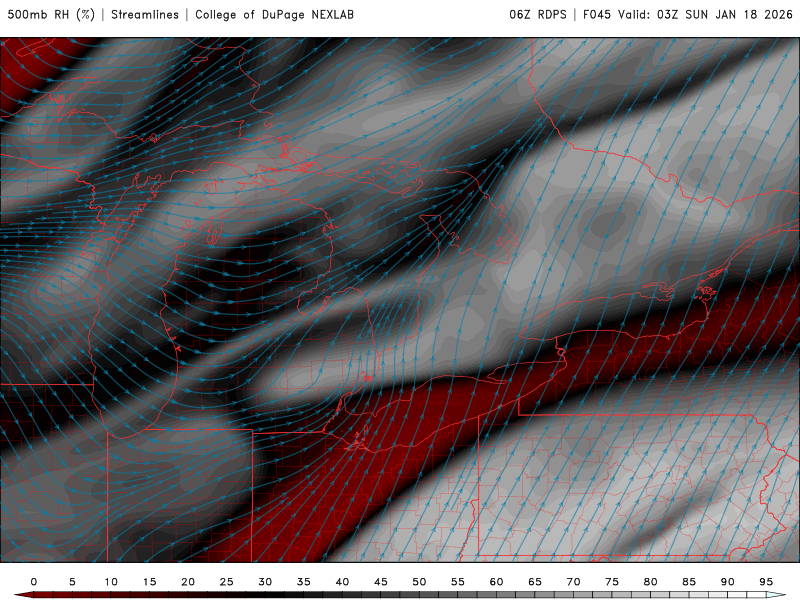Click the '25' value on the color scale
The width and height of the screenshot is (800, 600).
point(227,582)
